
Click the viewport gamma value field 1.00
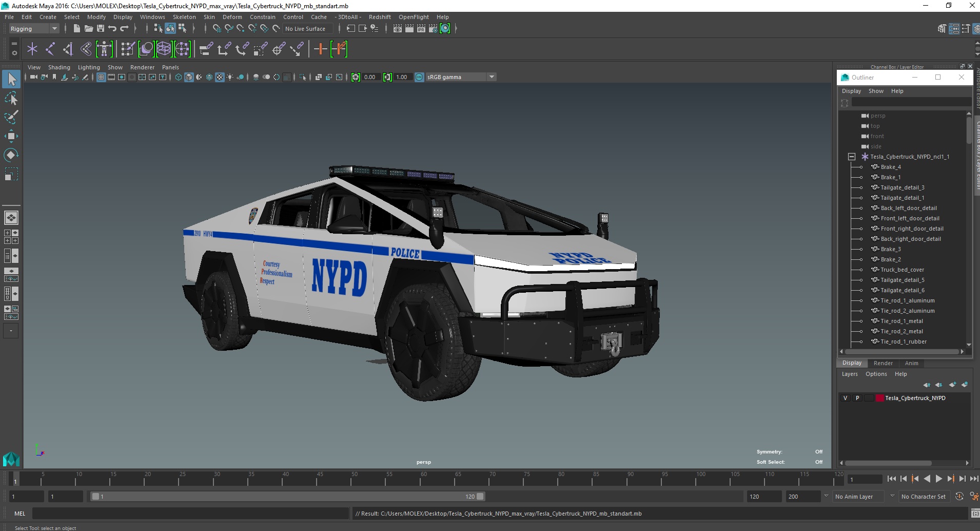(403, 77)
